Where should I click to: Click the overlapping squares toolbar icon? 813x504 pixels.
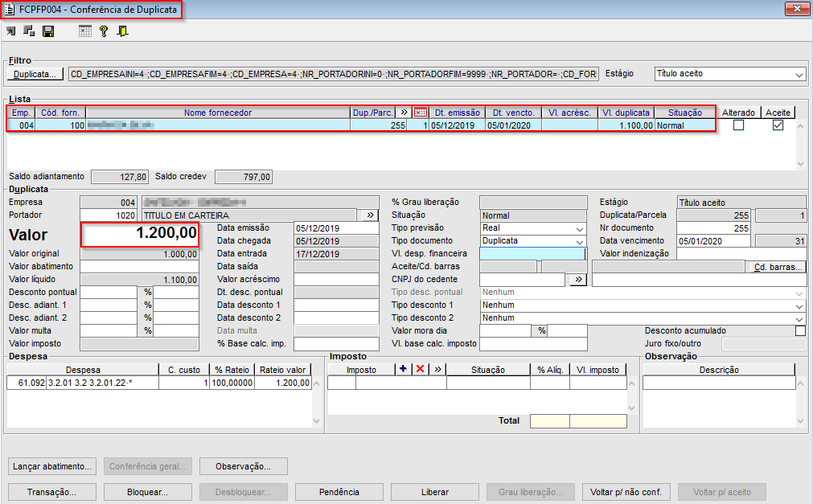[29, 31]
